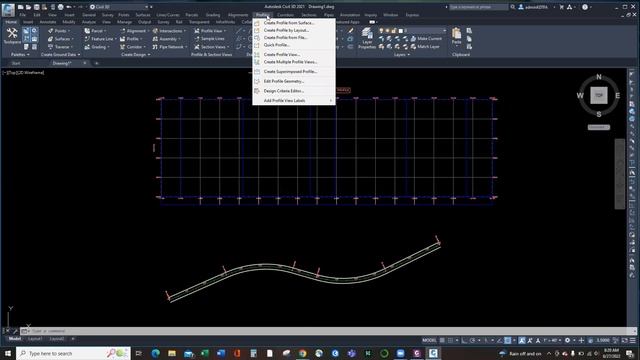This screenshot has width=640, height=360.
Task: Switch to the Insert ribbon tab
Action: (28, 22)
